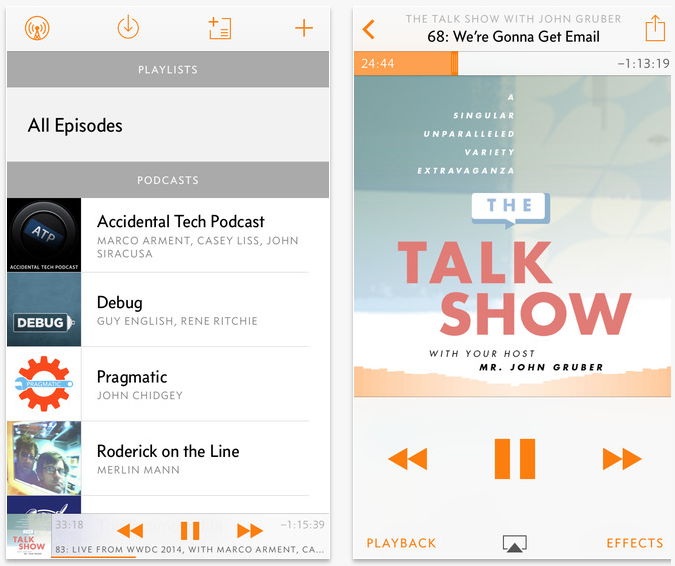The height and width of the screenshot is (566, 675).
Task: Open the Playback settings tab
Action: pos(401,543)
